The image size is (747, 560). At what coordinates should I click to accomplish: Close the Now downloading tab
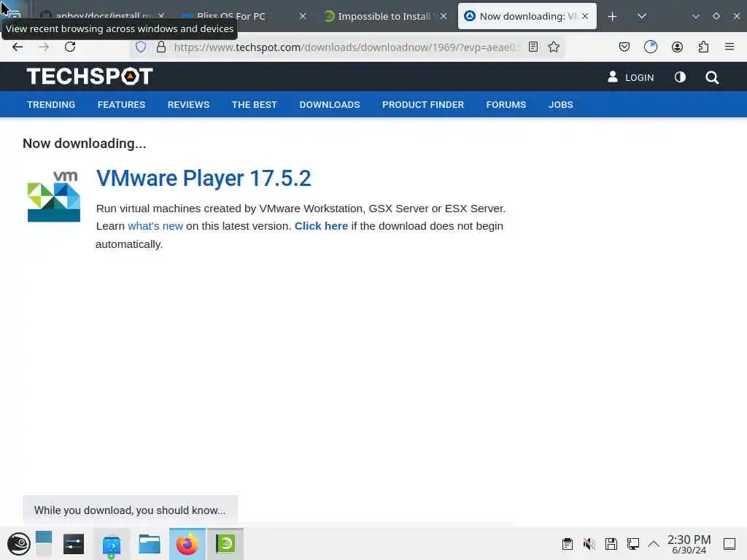585,16
